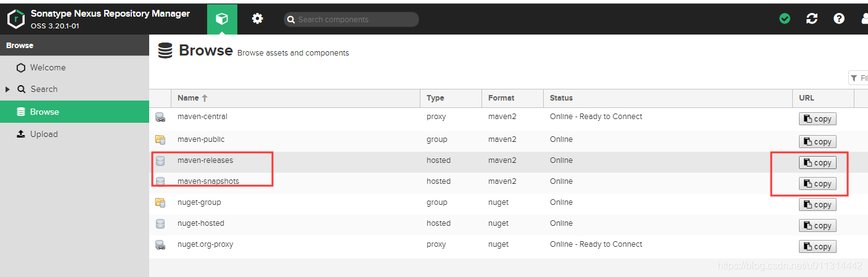The height and width of the screenshot is (277, 868).
Task: Click the 'nuget' format cell of nuget-hosted
Action: (x=499, y=223)
